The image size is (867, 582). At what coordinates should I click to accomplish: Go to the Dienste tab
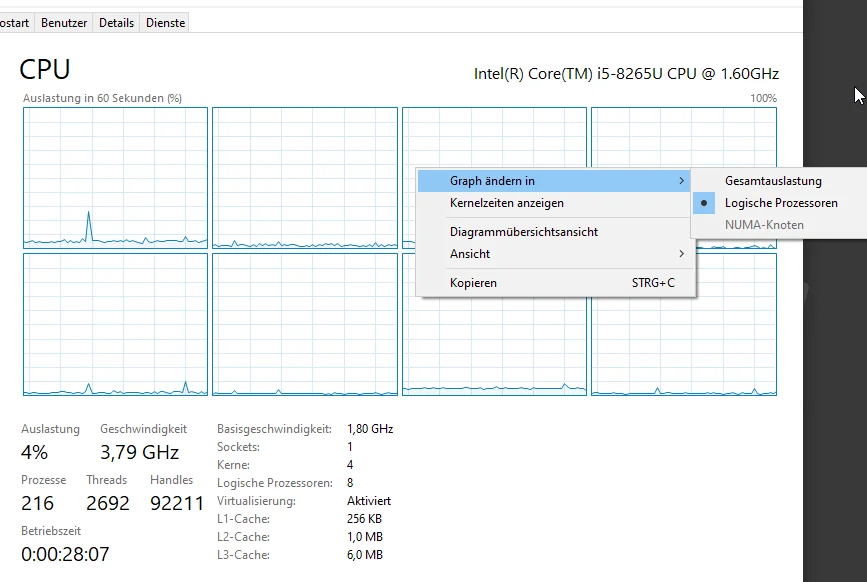coord(165,23)
